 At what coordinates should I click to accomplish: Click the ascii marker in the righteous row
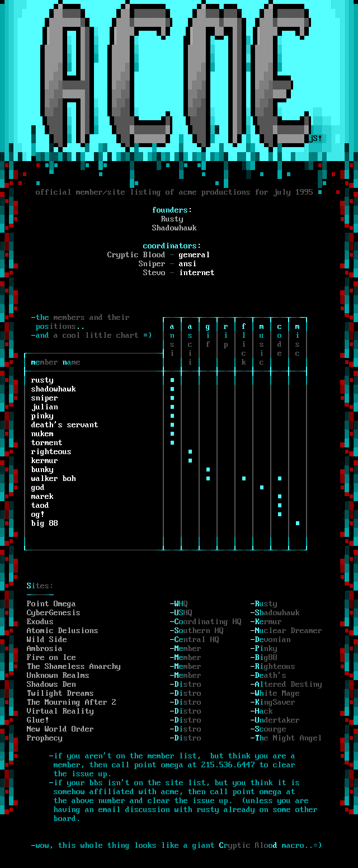190,452
